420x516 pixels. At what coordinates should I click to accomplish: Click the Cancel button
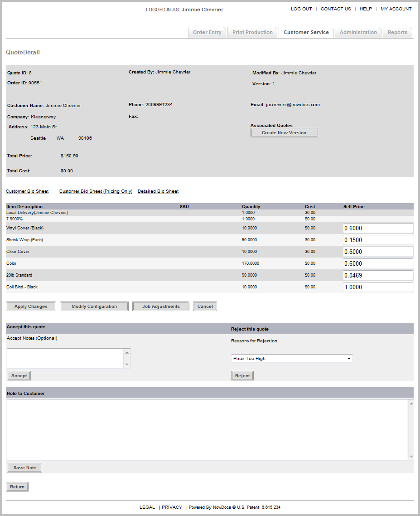205,307
